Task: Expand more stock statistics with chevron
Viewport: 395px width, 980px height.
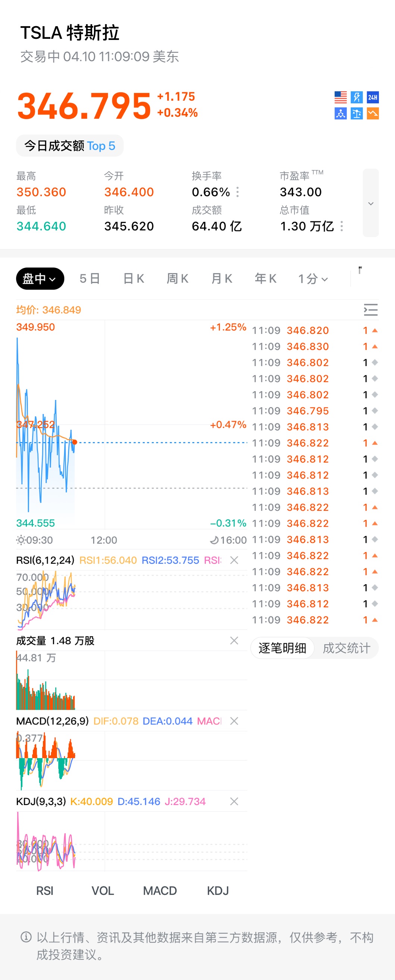Action: (371, 203)
